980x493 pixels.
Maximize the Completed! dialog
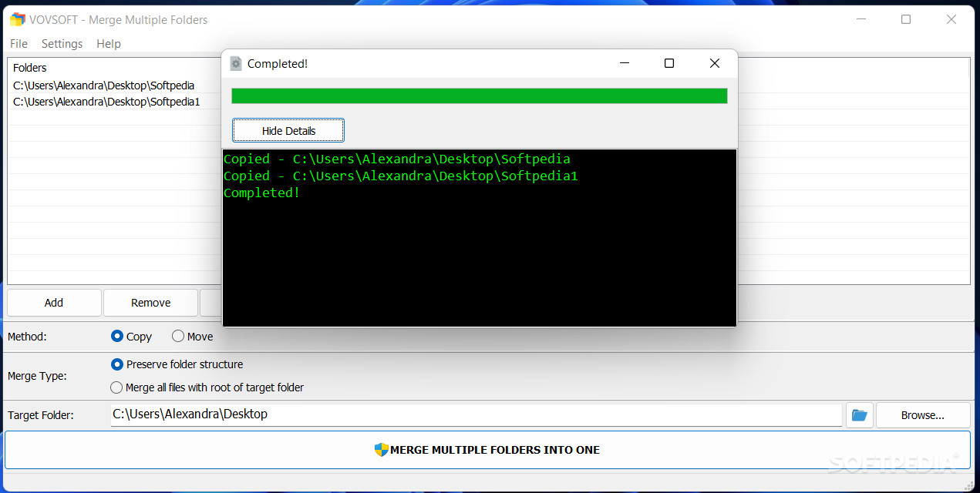(669, 63)
